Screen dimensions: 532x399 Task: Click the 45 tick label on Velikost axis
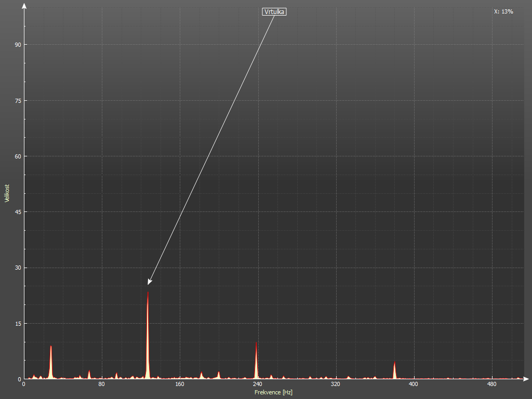(x=18, y=212)
